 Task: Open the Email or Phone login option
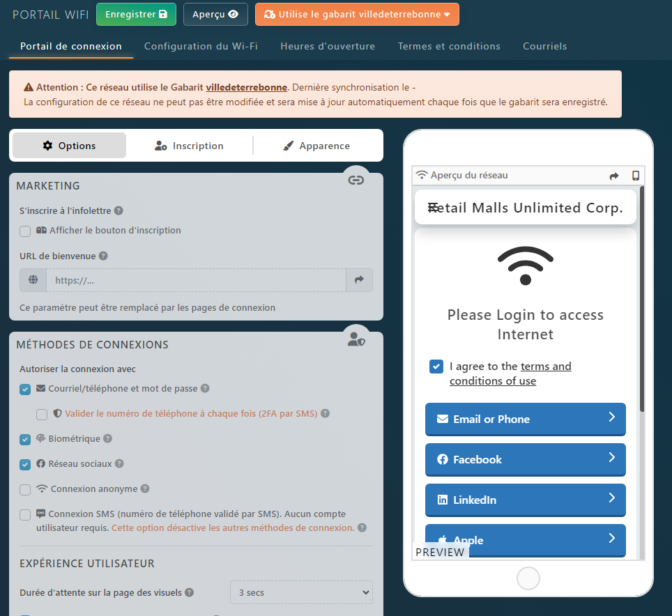click(525, 419)
